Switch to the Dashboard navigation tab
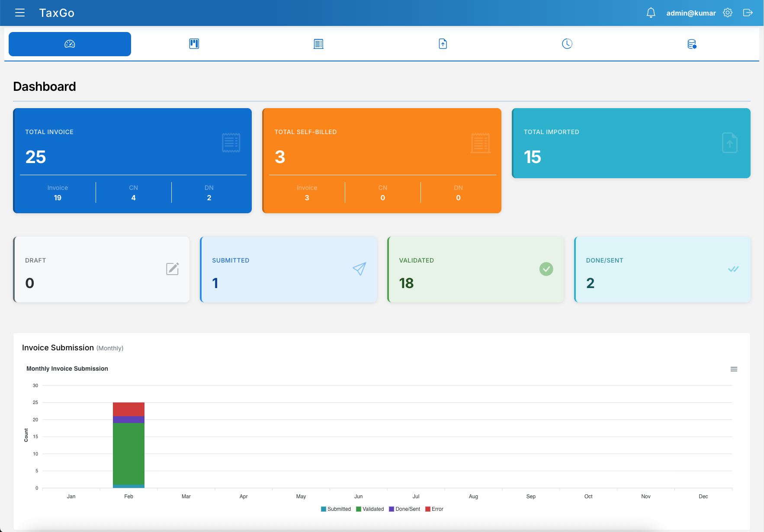This screenshot has height=532, width=764. (x=70, y=44)
